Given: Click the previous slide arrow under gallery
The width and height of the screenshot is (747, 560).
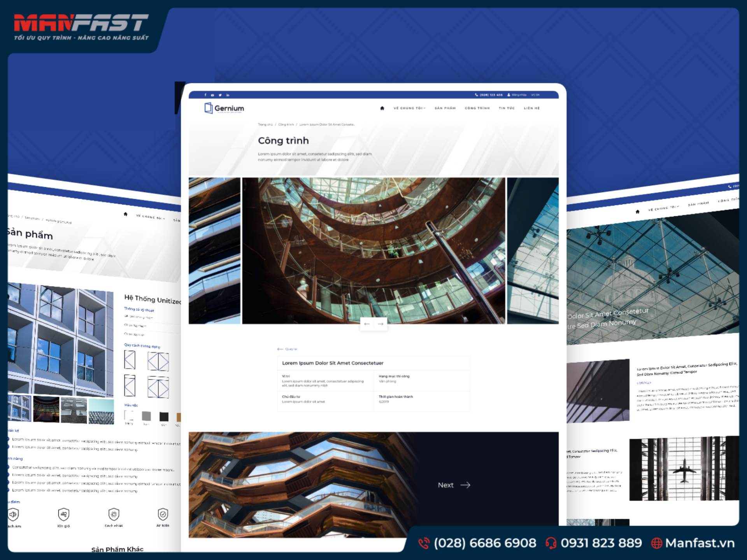Looking at the screenshot, I should click(367, 324).
